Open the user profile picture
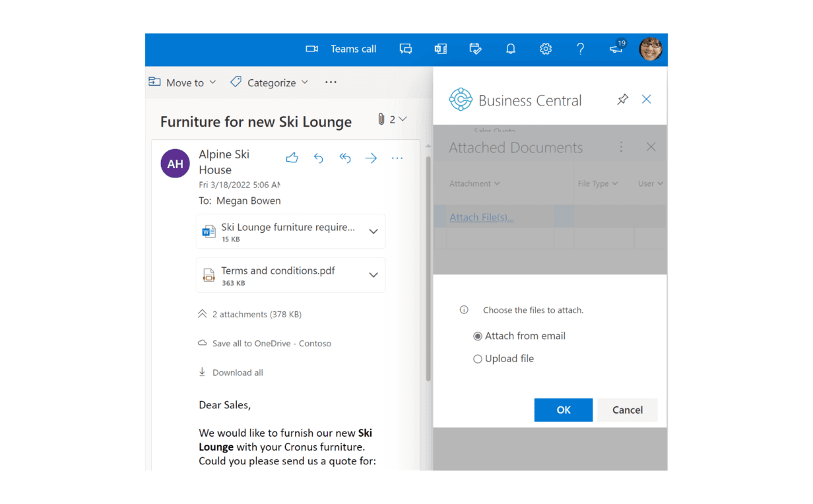813x504 pixels. (x=650, y=49)
